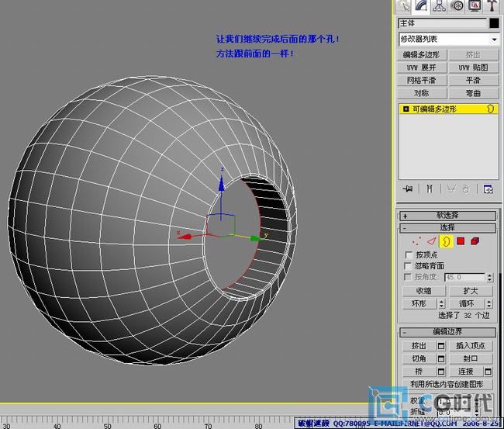Click the 按角度 value field 45.0
The image size is (504, 429).
[x=464, y=277]
